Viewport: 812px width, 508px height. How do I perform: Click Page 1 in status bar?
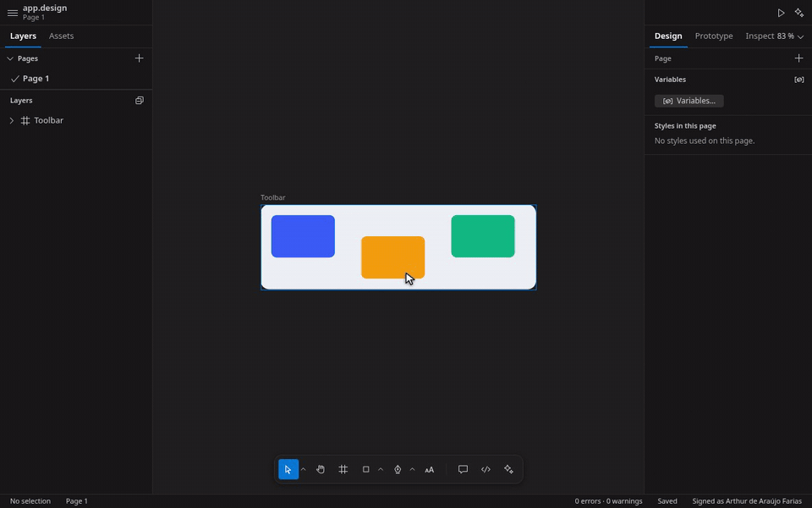tap(77, 501)
